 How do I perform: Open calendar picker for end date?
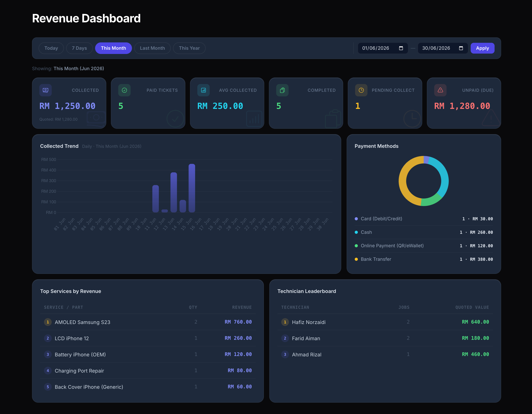(461, 48)
